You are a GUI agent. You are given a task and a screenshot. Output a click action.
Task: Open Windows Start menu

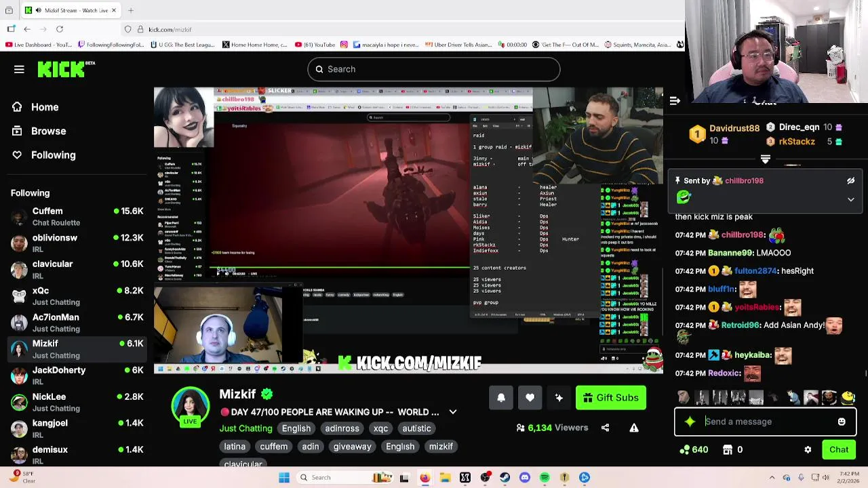pos(284,478)
